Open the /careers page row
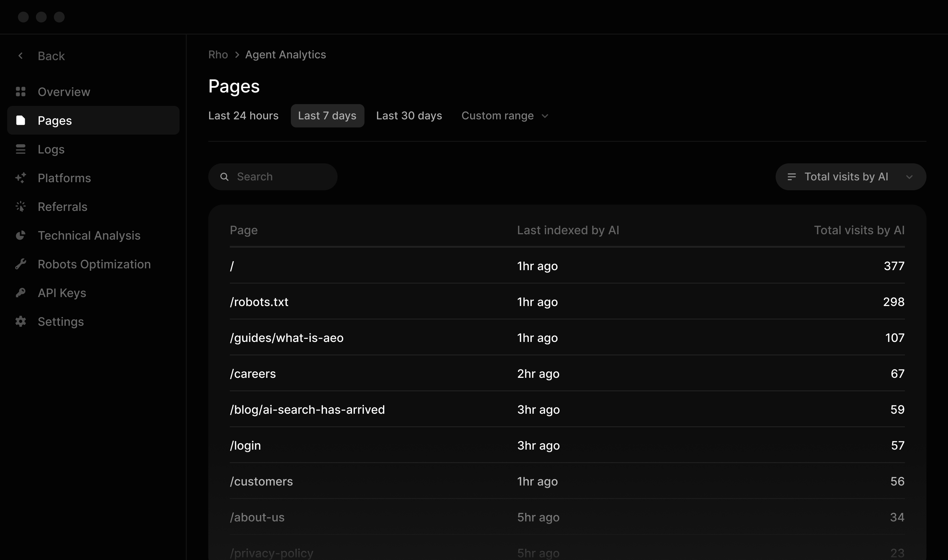The height and width of the screenshot is (560, 948). 253,373
